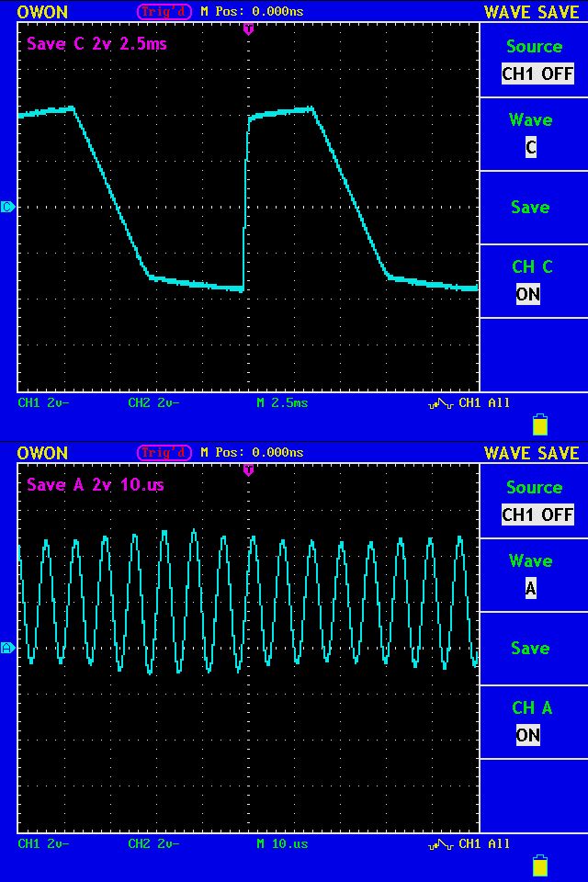The width and height of the screenshot is (588, 882).
Task: Click 'CH1 All' trigger readout in the Wave C screen
Action: 484,402
